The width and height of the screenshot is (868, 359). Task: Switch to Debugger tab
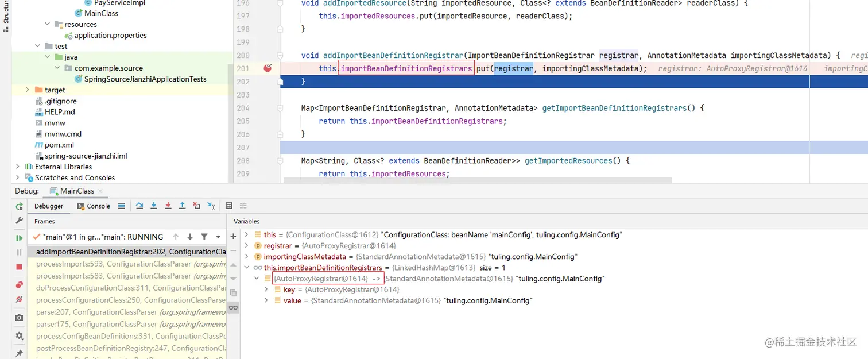click(x=49, y=206)
